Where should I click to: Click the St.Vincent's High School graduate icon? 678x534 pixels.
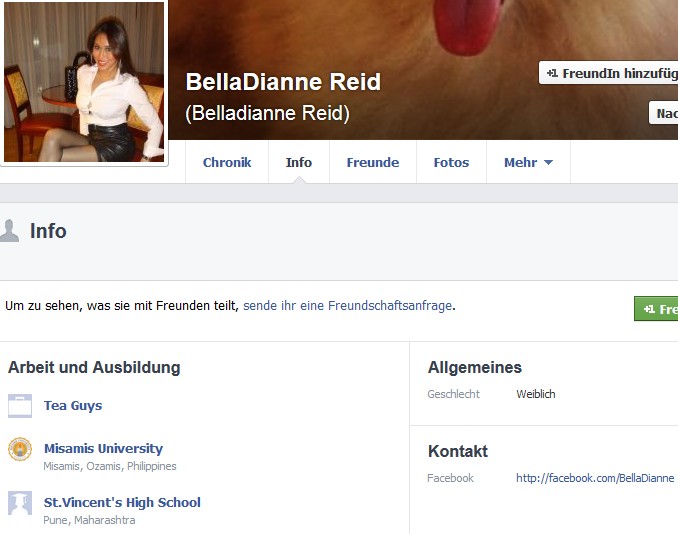pyautogui.click(x=20, y=503)
